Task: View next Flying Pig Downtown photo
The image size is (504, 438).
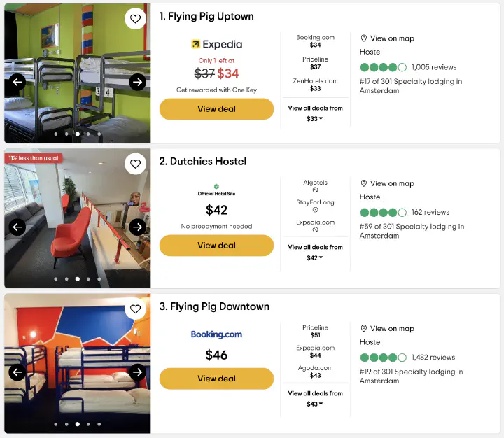Action: tap(138, 372)
